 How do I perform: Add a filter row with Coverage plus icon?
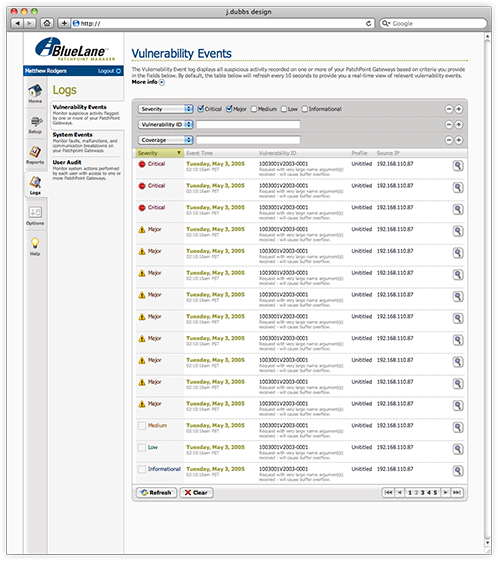[459, 140]
